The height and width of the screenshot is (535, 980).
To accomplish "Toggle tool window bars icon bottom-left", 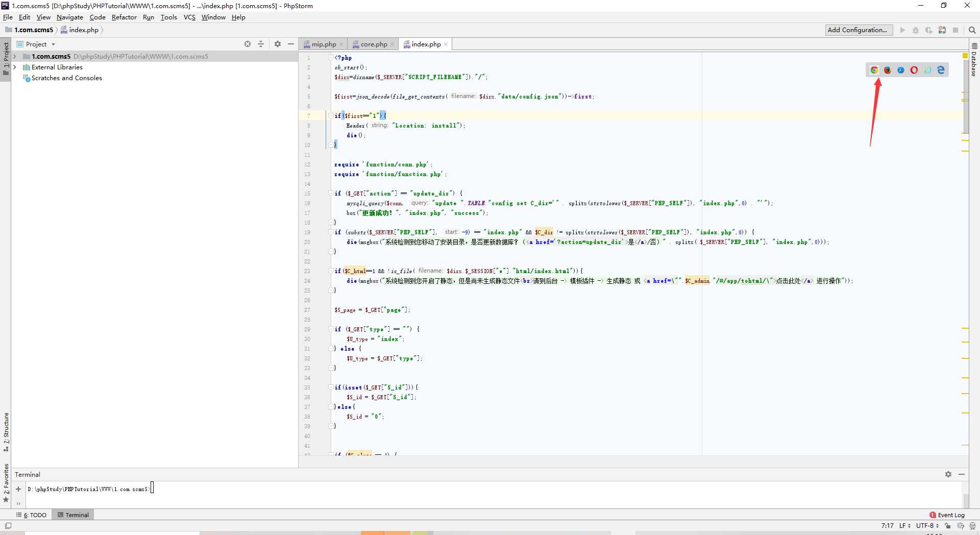I will click(8, 525).
